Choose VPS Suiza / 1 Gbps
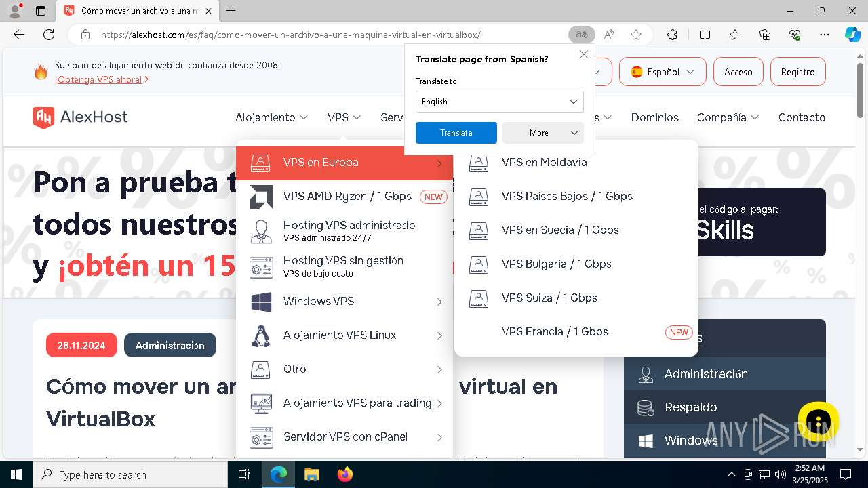This screenshot has height=488, width=868. tap(576, 298)
